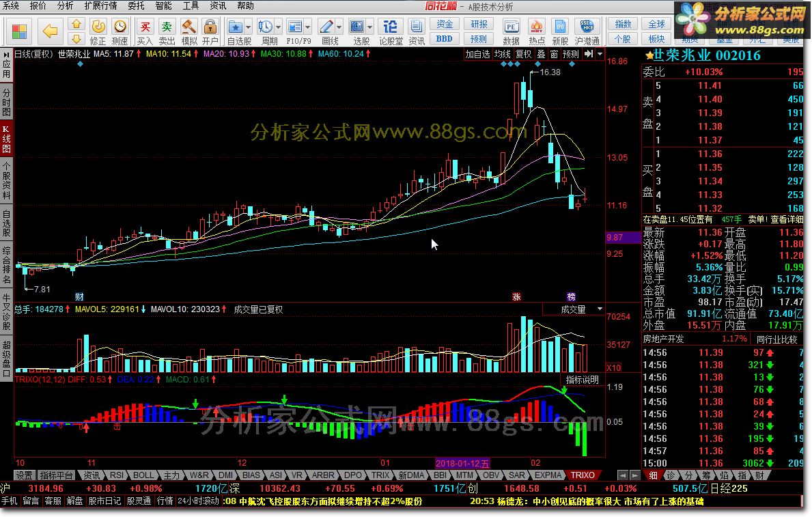The width and height of the screenshot is (812, 517).
Task: Open the 系统 menu
Action: pos(10,5)
